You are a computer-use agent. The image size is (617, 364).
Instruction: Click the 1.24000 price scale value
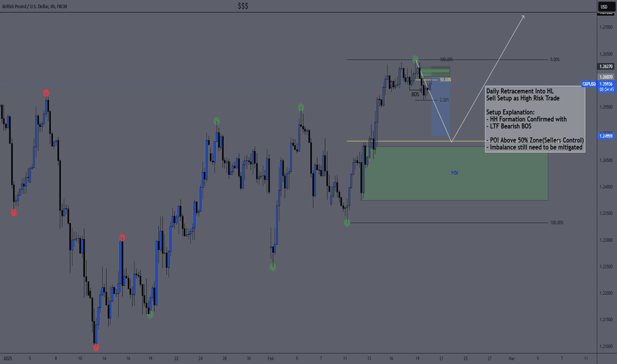[x=606, y=187]
